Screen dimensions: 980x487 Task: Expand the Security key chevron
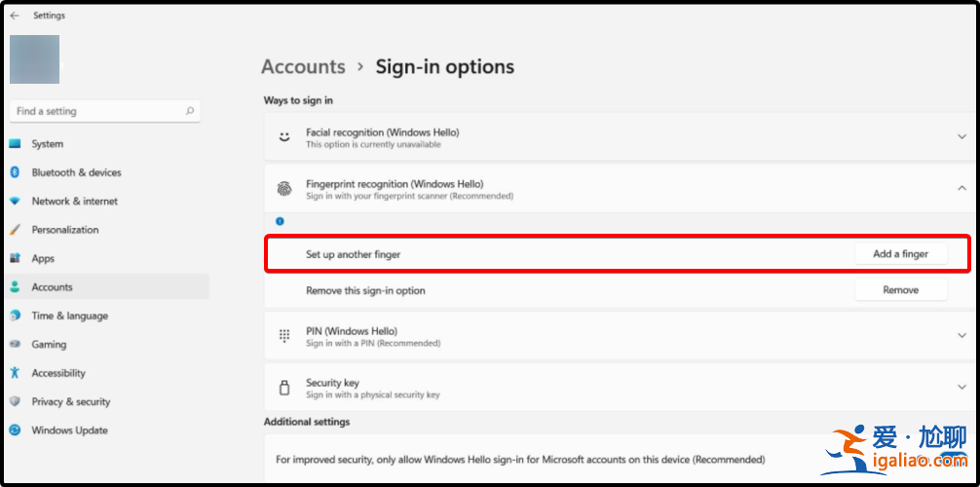pyautogui.click(x=961, y=388)
